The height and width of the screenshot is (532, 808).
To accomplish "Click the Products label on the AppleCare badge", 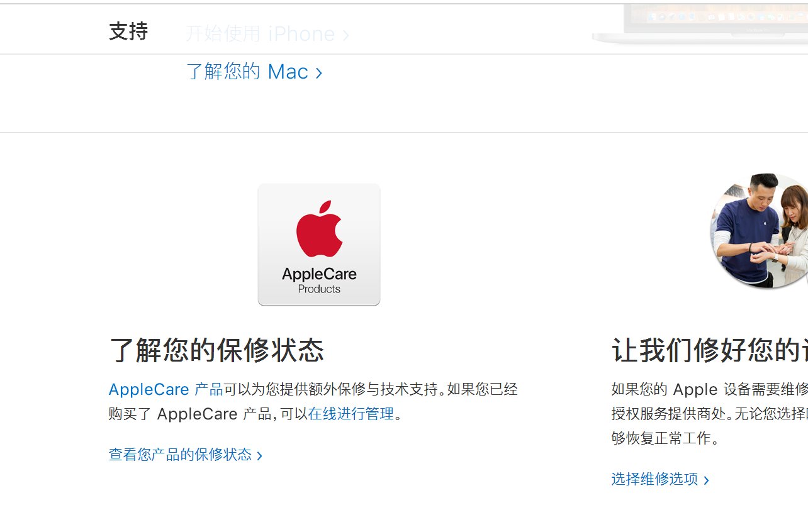I will [x=319, y=289].
